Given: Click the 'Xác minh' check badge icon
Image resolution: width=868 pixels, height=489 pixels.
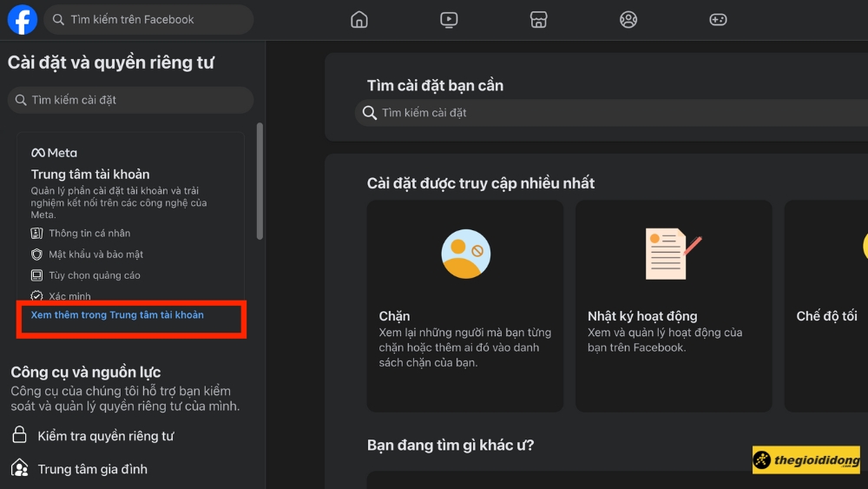Looking at the screenshot, I should click(36, 295).
